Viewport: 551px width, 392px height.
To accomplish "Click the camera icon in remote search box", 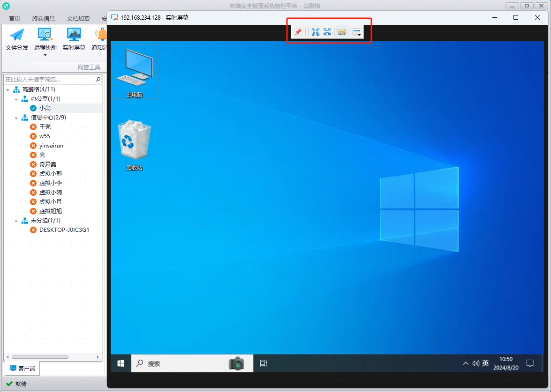I will (x=236, y=363).
